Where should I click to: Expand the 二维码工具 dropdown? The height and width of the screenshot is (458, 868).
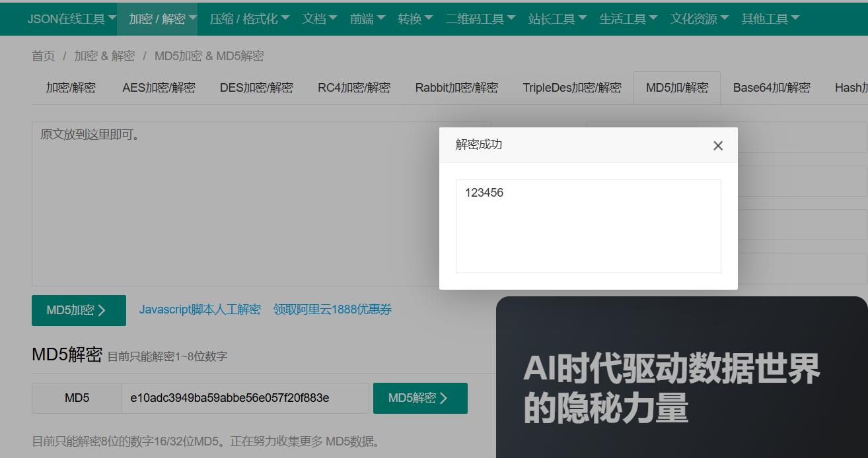(x=480, y=18)
